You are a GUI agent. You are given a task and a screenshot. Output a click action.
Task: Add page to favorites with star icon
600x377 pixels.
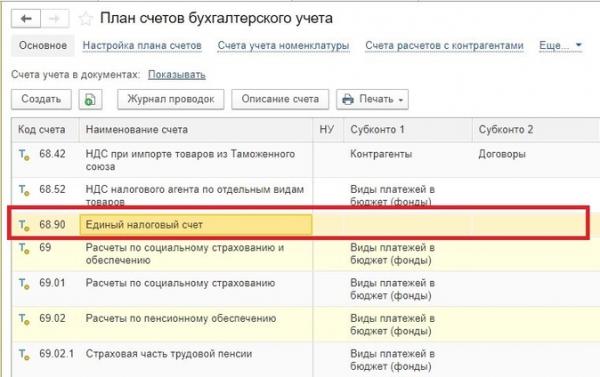click(85, 18)
